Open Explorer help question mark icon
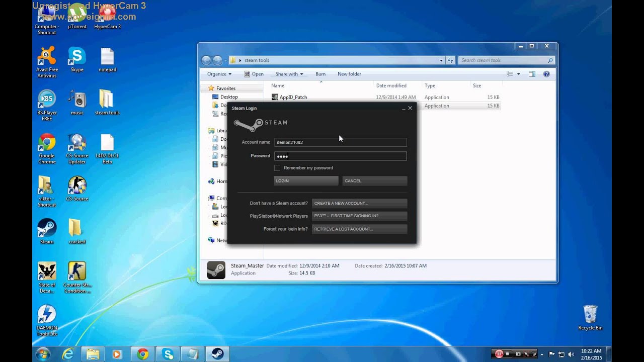 click(x=547, y=74)
